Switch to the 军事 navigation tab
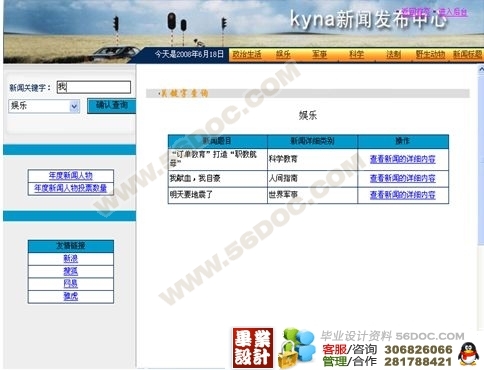This screenshot has height=370, width=484. (x=319, y=54)
